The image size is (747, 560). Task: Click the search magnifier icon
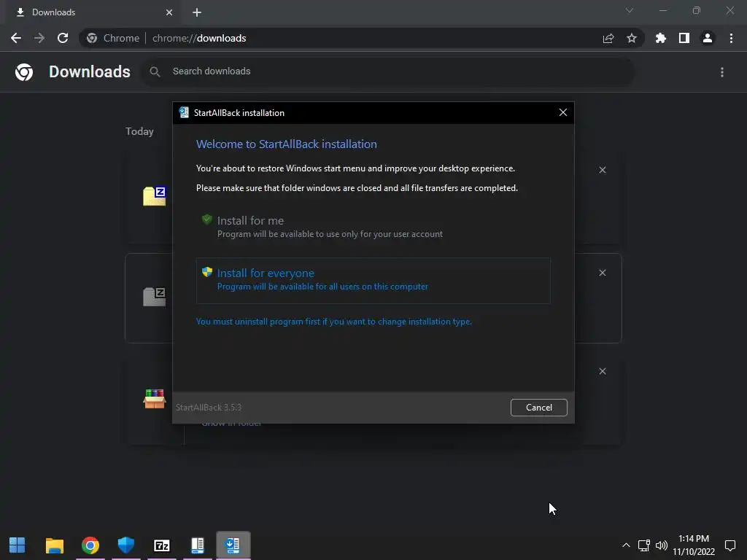tap(155, 71)
